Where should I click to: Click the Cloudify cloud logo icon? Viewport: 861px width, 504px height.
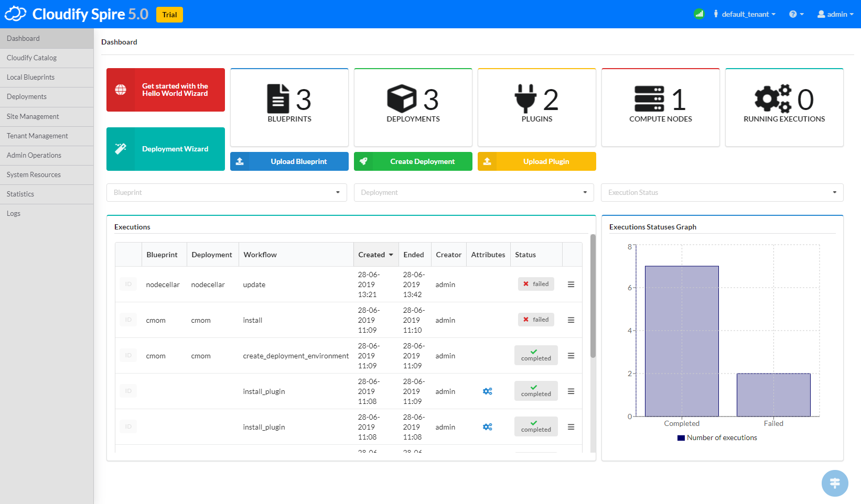(x=15, y=14)
